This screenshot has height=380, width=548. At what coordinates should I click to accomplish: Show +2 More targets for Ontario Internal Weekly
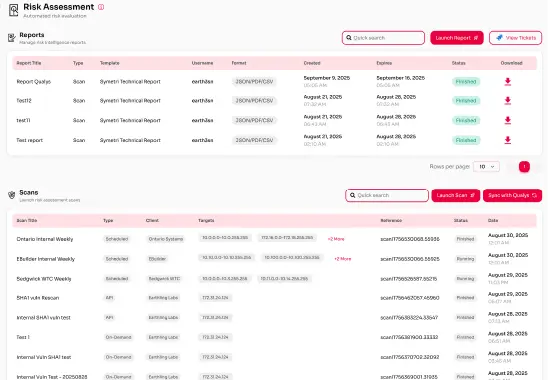[336, 239]
